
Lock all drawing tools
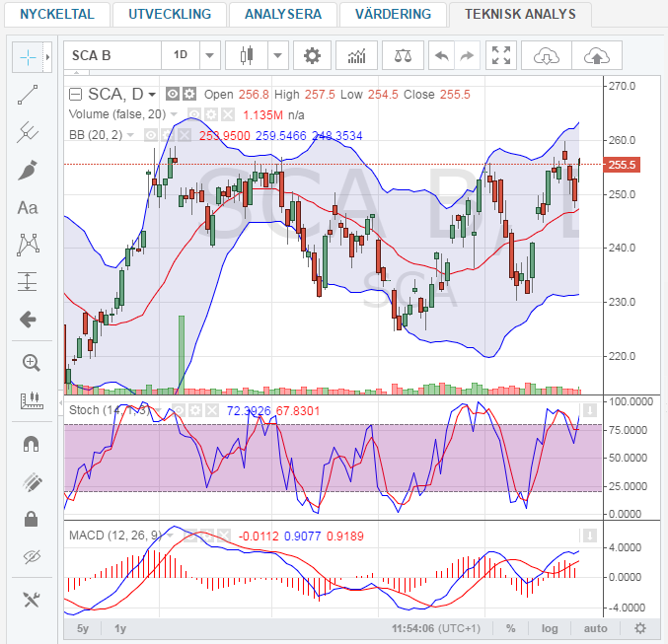click(32, 519)
